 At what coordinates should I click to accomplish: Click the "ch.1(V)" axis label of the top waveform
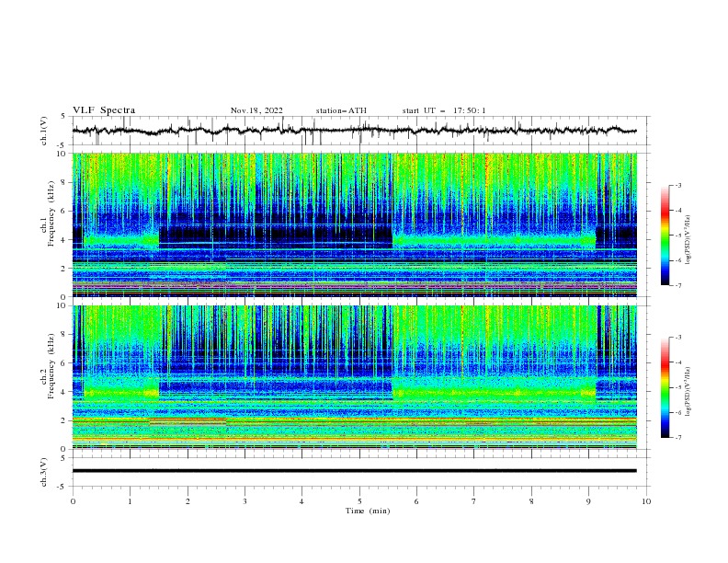point(44,131)
